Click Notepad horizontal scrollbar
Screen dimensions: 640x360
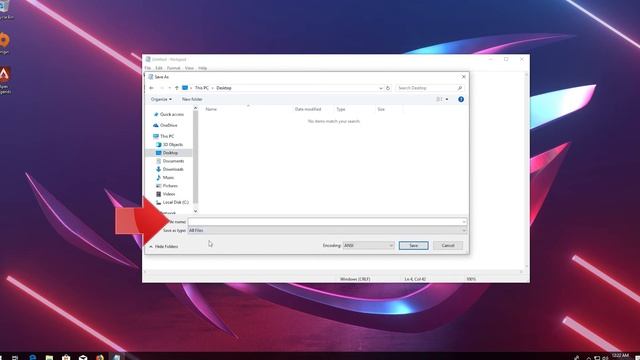pos(333,271)
